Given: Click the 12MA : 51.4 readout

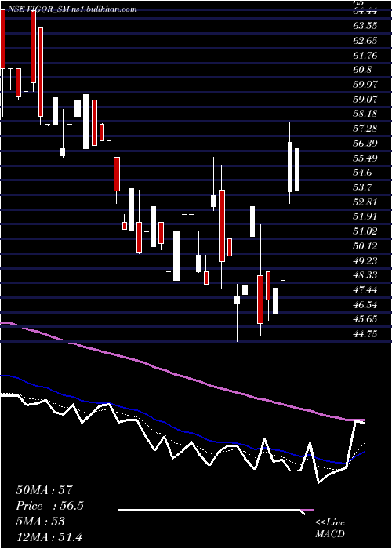Looking at the screenshot, I should 49,536.
